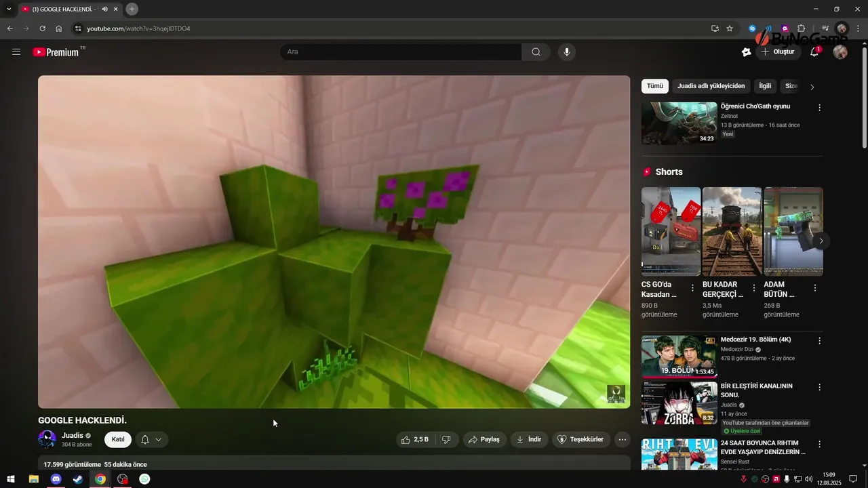This screenshot has width=868, height=488.
Task: Open notification bell preference dropdown
Action: coord(152,439)
